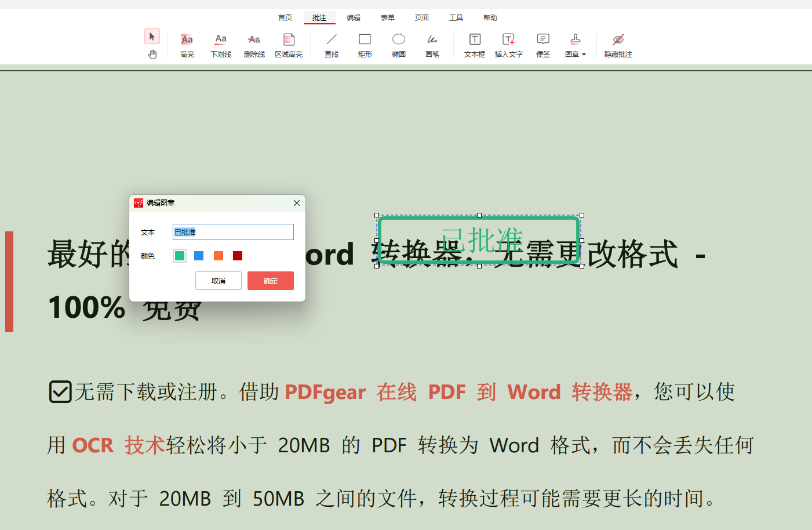
Task: Click the PDFgear red text in the paragraph
Action: (325, 393)
